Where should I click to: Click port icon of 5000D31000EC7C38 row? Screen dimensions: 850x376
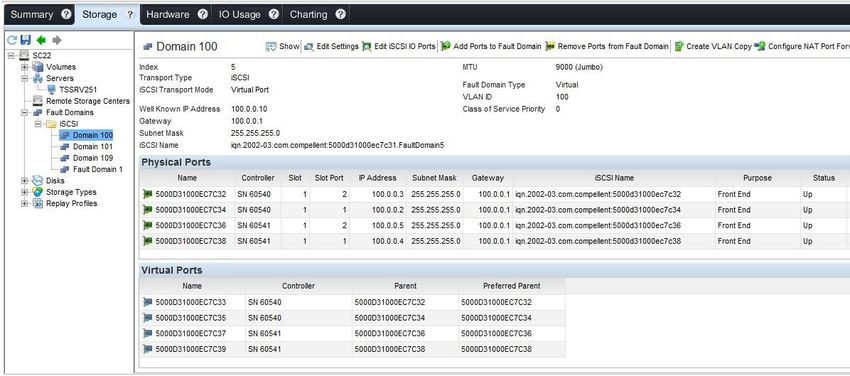coord(147,241)
